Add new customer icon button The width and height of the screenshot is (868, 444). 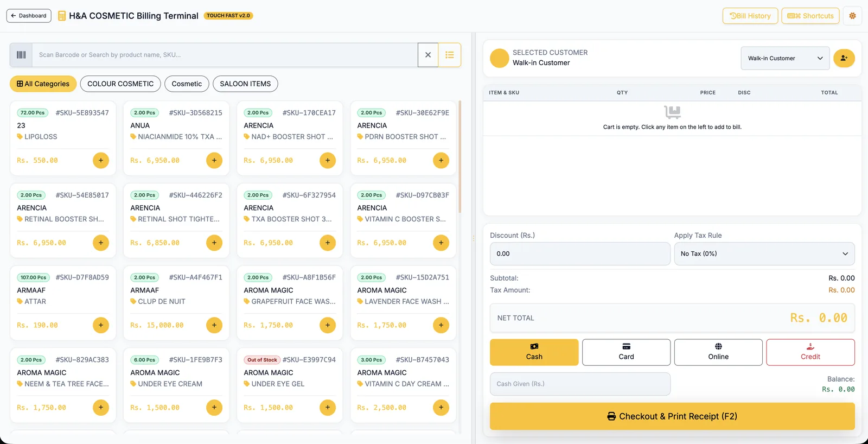tap(844, 58)
